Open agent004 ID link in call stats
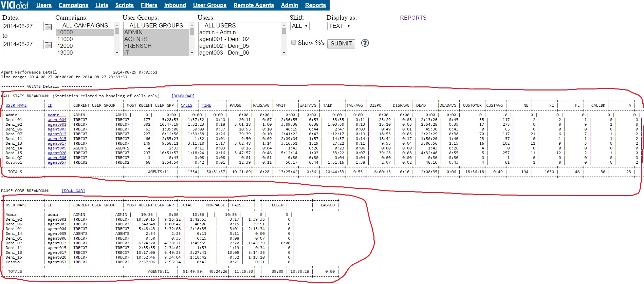 pos(57,120)
